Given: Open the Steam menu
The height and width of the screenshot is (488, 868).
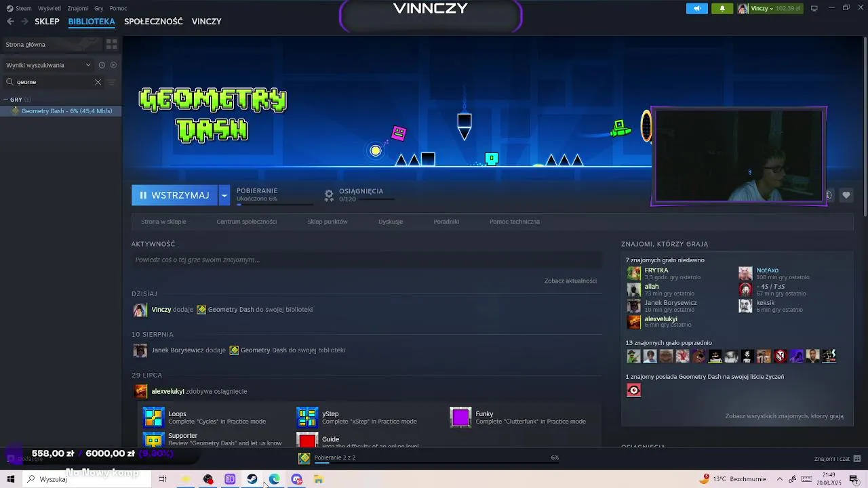Looking at the screenshot, I should pyautogui.click(x=24, y=9).
